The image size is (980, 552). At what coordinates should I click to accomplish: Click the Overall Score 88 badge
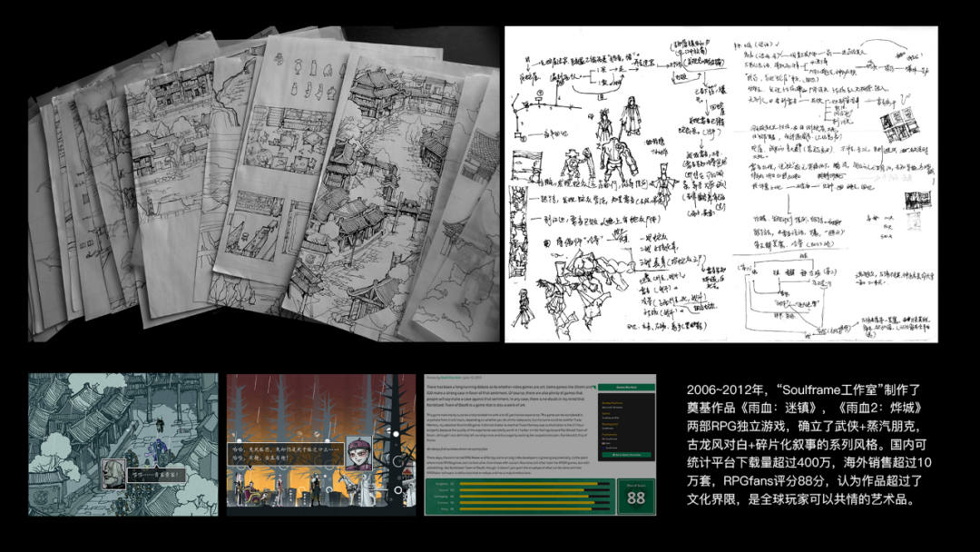point(635,498)
